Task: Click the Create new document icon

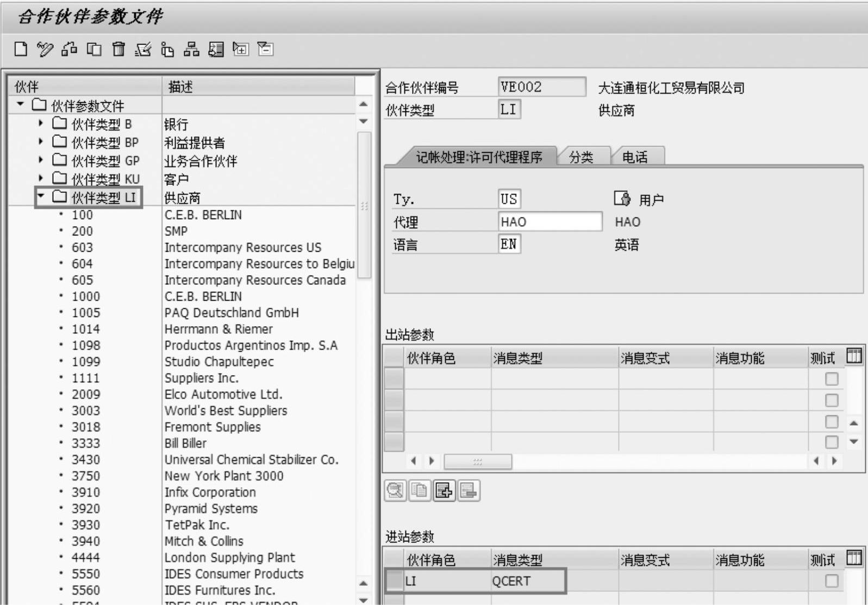Action: click(x=21, y=49)
